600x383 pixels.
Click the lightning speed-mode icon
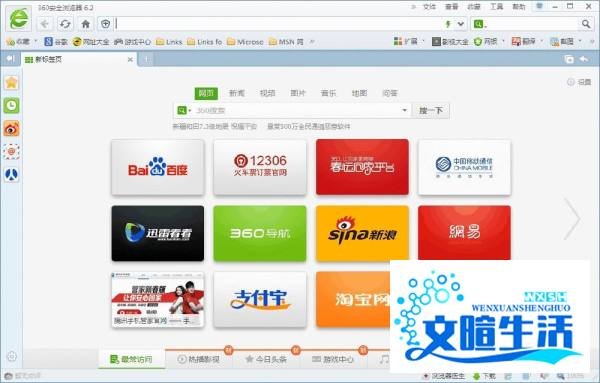[x=448, y=24]
